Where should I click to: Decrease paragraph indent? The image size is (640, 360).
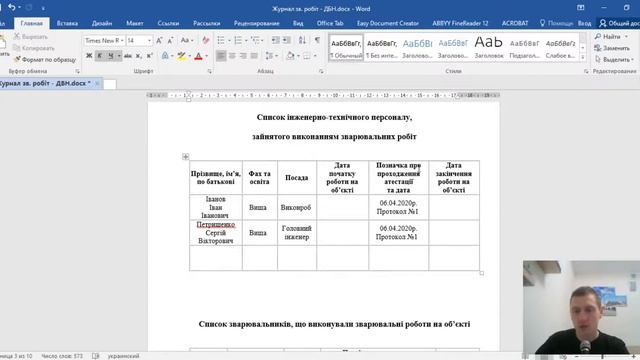pos(276,40)
